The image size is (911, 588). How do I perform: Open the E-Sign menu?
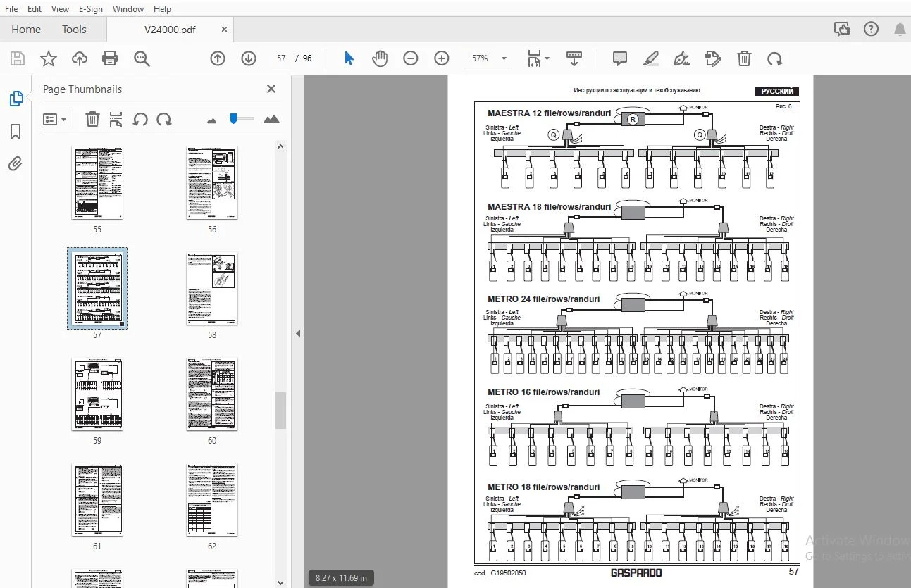point(90,9)
